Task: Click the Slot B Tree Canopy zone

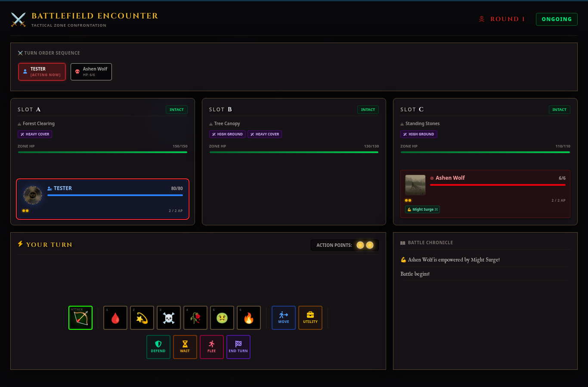Action: pos(294,162)
